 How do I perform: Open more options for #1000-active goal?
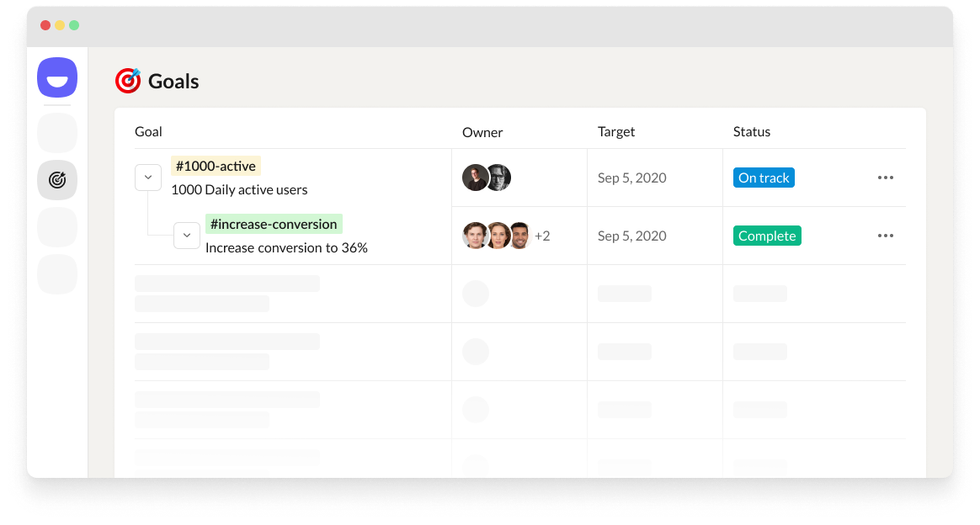click(x=885, y=178)
